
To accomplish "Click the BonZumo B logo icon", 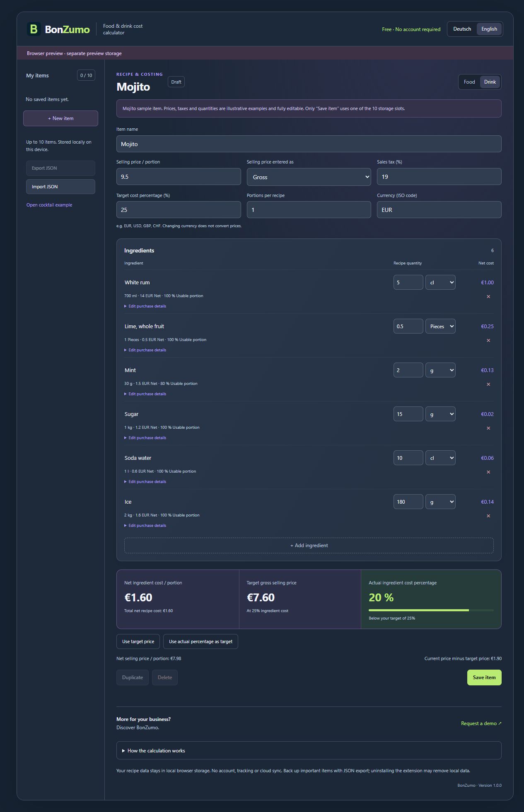I will (34, 29).
